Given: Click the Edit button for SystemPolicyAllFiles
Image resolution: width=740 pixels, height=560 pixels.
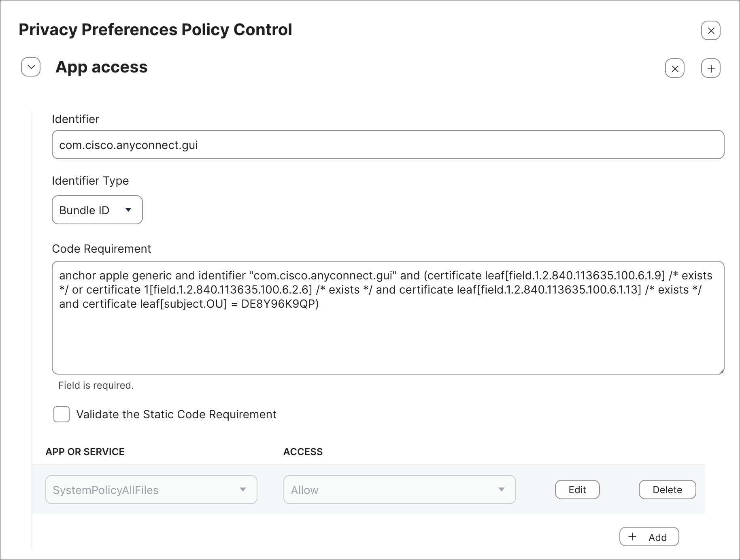Looking at the screenshot, I should [x=577, y=490].
